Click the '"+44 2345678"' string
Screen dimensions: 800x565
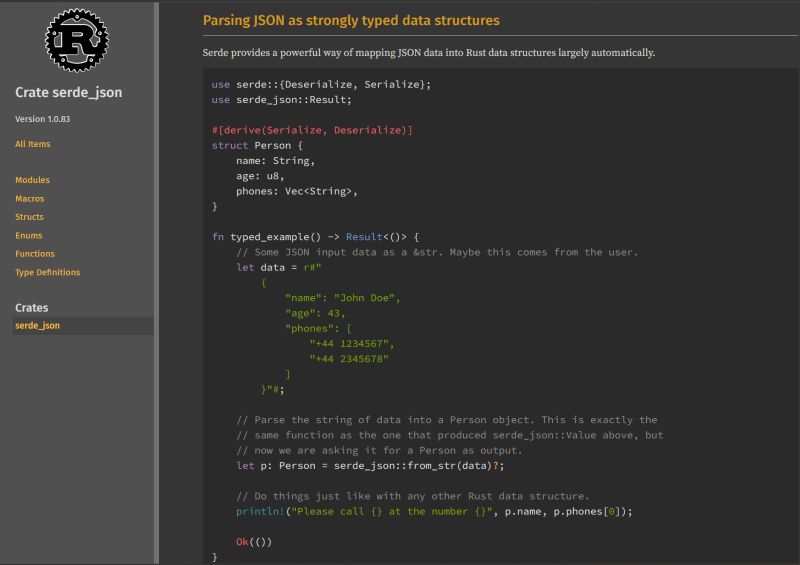coord(349,359)
